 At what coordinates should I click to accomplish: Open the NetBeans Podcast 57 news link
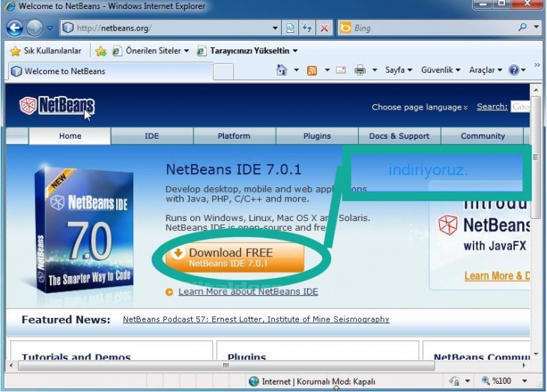(256, 319)
